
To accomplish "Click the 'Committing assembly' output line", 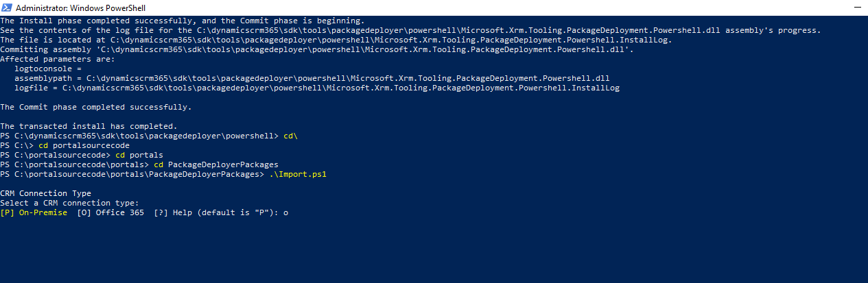I will [x=317, y=50].
